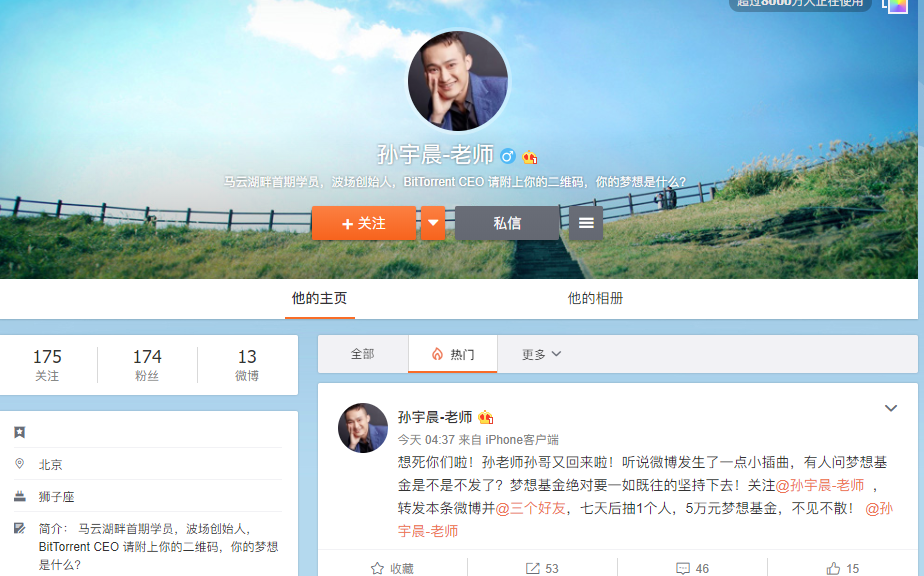
Task: Select the 热门 tab with flame icon
Action: tap(452, 354)
